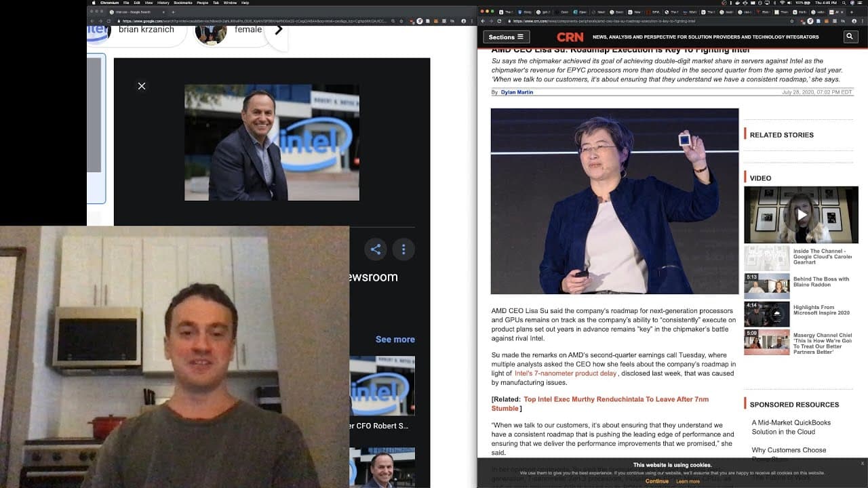Reload the CRN article page
This screenshot has width=868, height=488.
pos(498,21)
